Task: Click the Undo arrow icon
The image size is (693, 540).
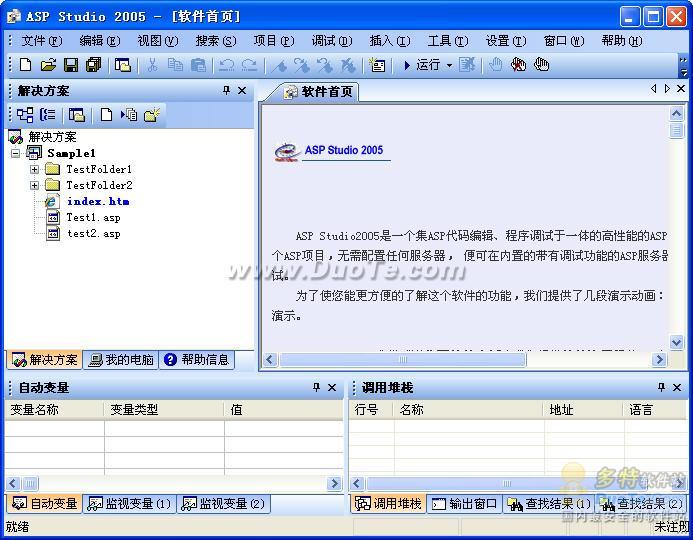Action: tap(227, 65)
